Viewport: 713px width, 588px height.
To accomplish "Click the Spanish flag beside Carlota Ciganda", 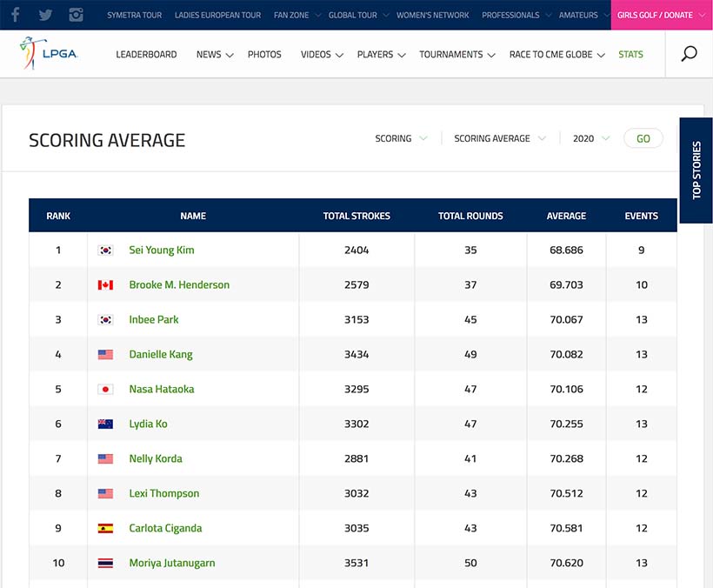I will 106,529.
